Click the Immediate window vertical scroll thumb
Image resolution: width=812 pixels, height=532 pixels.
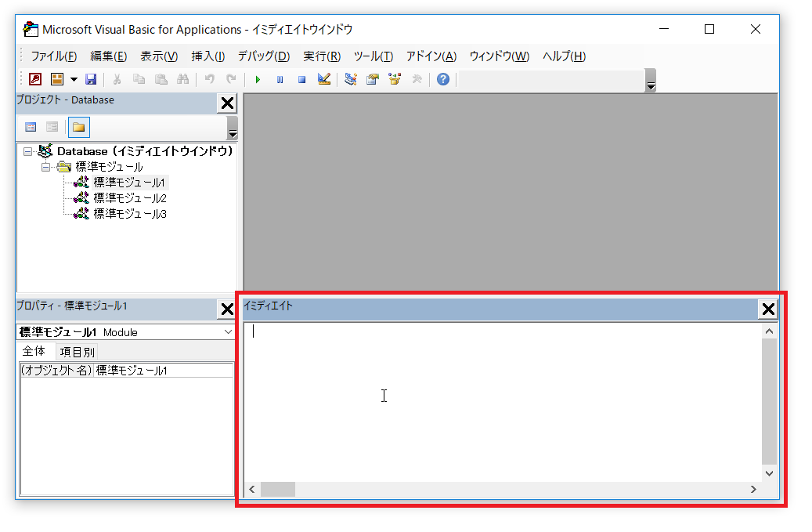coord(770,401)
